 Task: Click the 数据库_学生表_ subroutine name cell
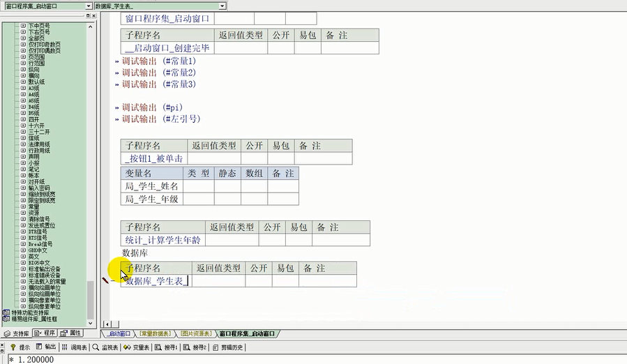point(156,281)
